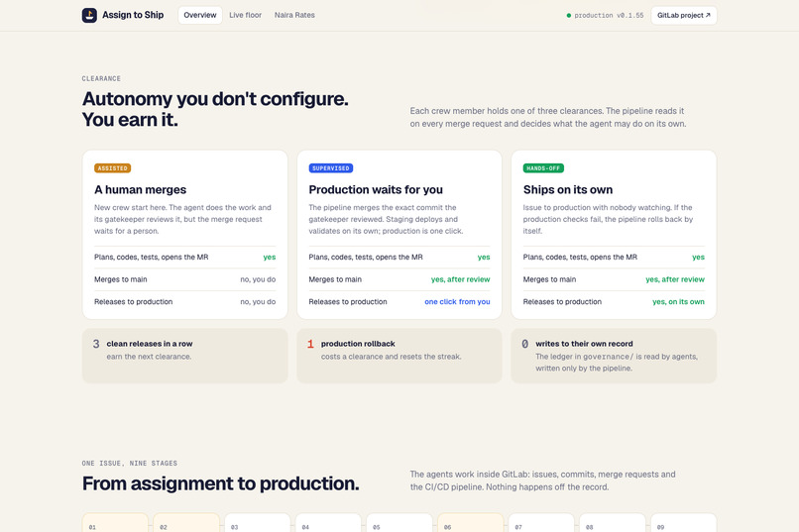This screenshot has height=532, width=799.
Task: Select stage card 02
Action: [186, 522]
